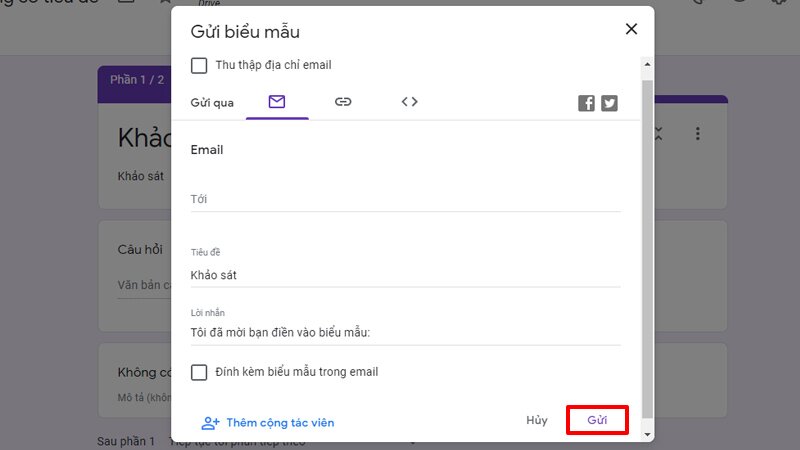Click the Email heading text
Image resolution: width=800 pixels, height=450 pixels.
coord(207,150)
